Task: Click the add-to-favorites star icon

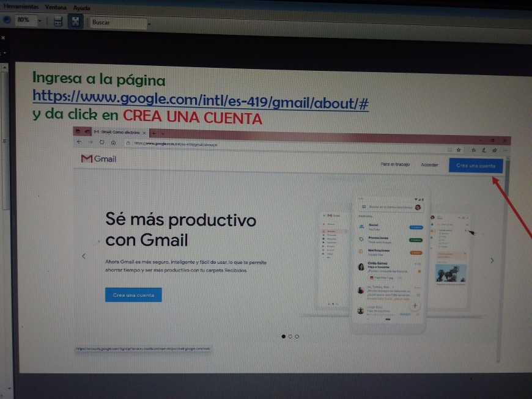Action: 459,150
